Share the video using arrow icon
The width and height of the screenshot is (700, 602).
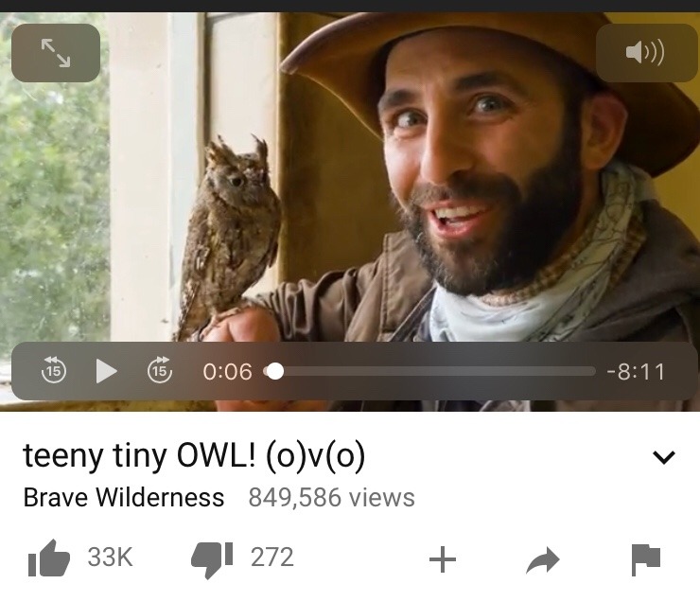[543, 559]
